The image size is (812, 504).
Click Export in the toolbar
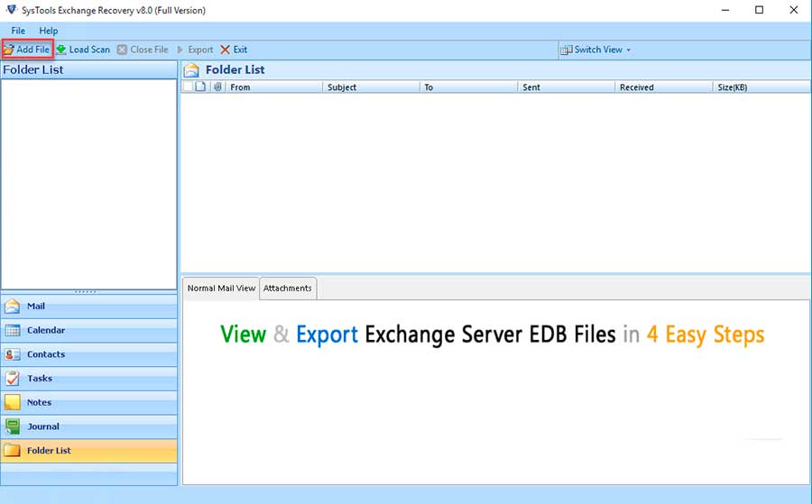(195, 50)
